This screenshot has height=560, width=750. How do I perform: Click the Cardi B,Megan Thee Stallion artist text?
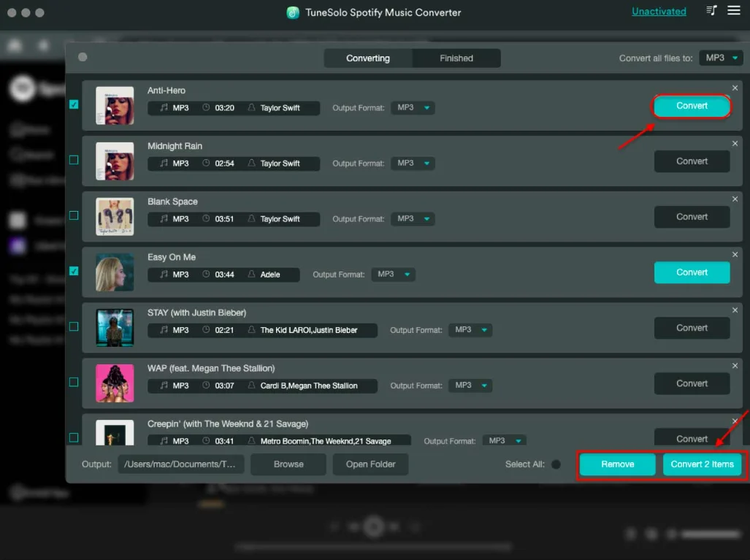309,386
